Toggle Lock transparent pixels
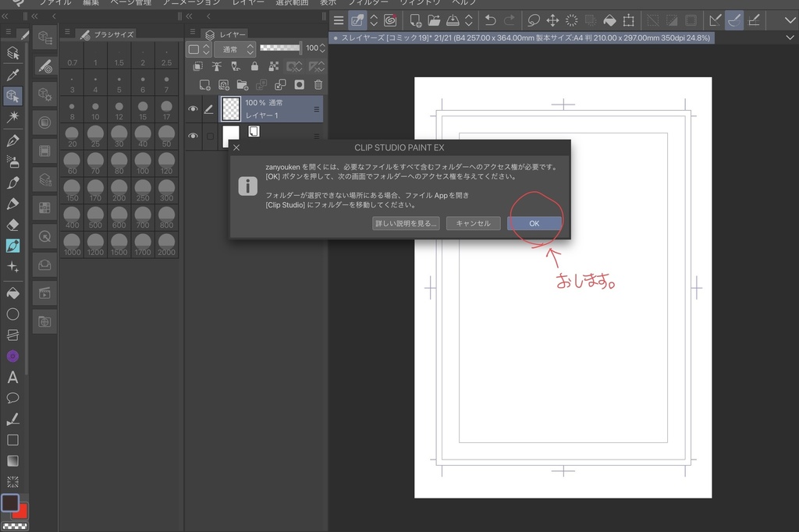This screenshot has height=532, width=799. pos(274,66)
